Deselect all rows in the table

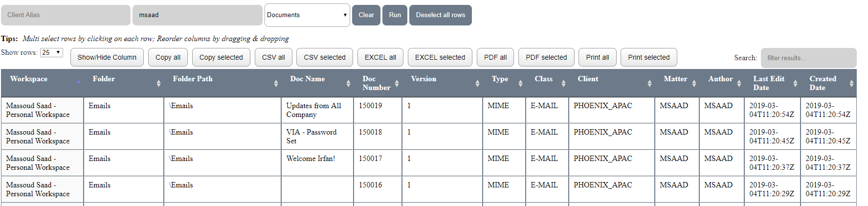(440, 15)
